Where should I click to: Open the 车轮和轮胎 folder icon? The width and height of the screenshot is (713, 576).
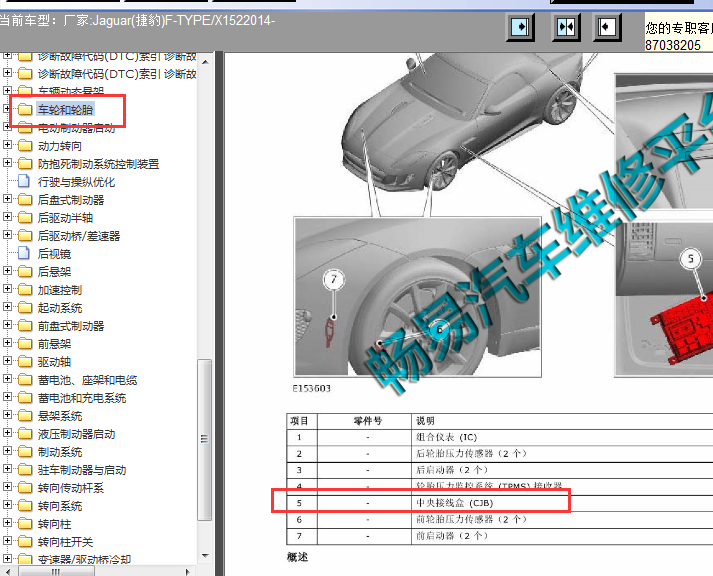click(25, 110)
